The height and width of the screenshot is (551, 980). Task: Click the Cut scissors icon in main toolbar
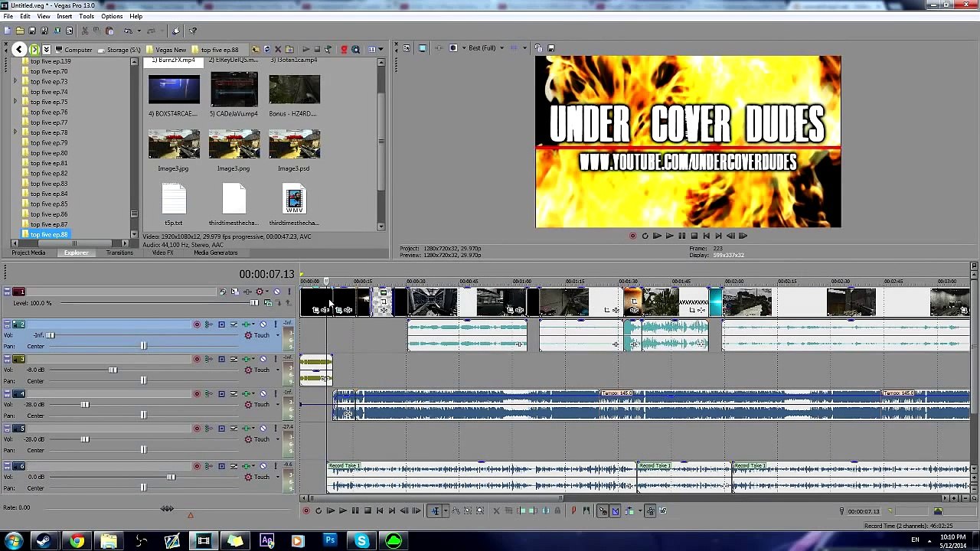click(x=84, y=31)
